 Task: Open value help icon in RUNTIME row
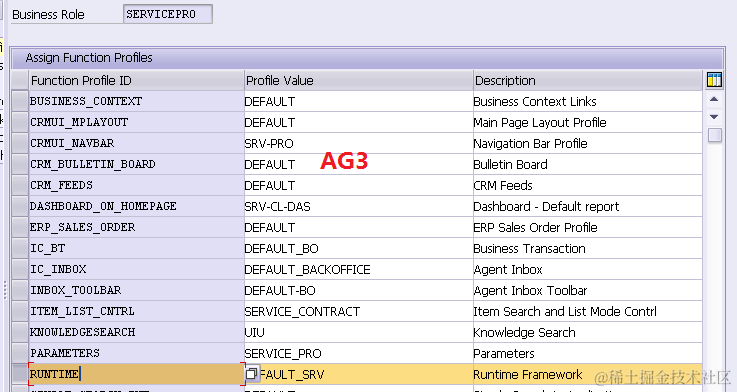click(251, 374)
